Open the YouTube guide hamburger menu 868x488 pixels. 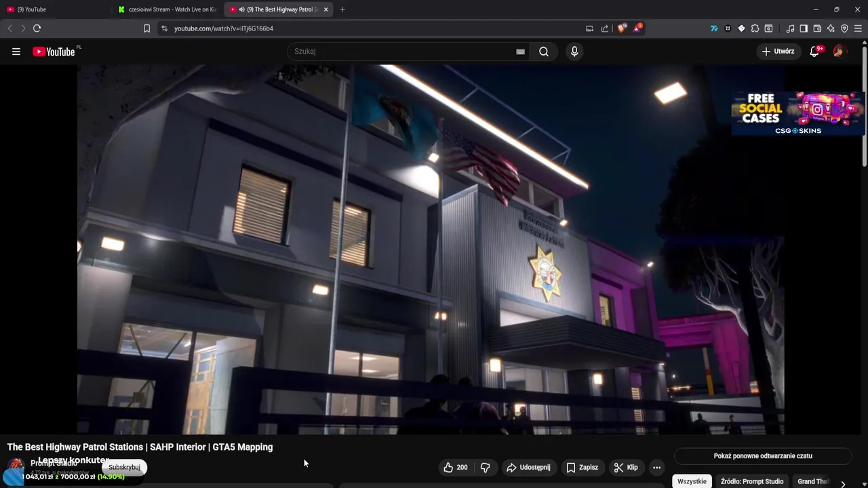(16, 52)
